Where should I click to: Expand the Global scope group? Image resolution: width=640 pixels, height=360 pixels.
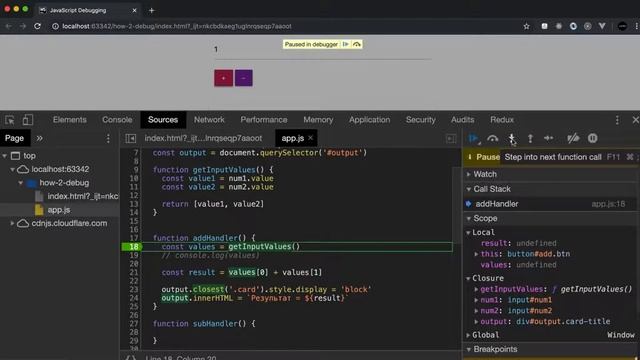(x=469, y=335)
